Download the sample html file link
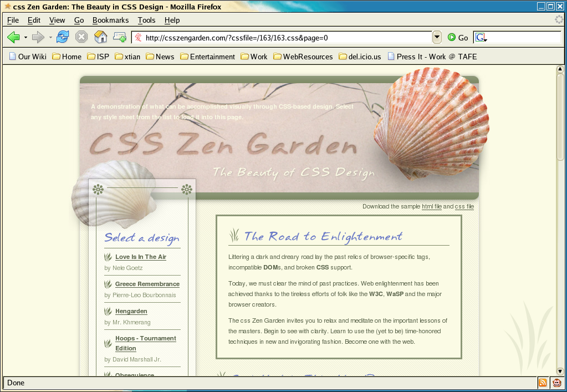Screen dimensions: 567x392 (432, 206)
